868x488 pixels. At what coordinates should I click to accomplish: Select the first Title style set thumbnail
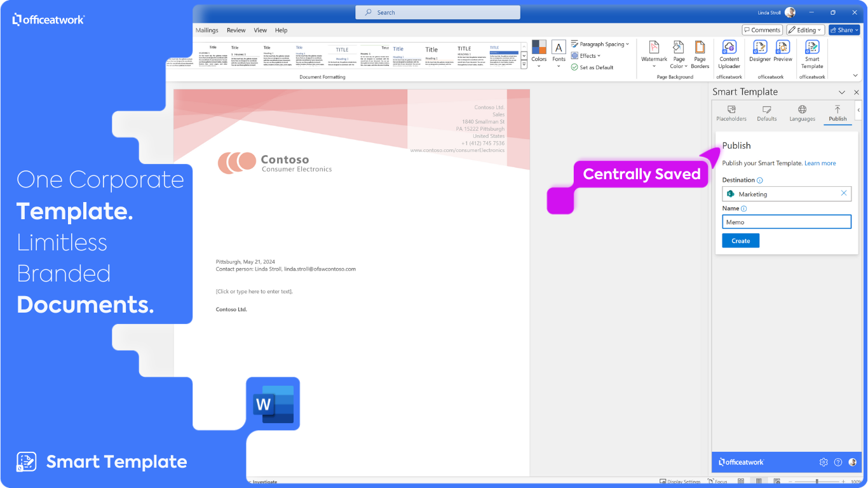click(x=213, y=57)
